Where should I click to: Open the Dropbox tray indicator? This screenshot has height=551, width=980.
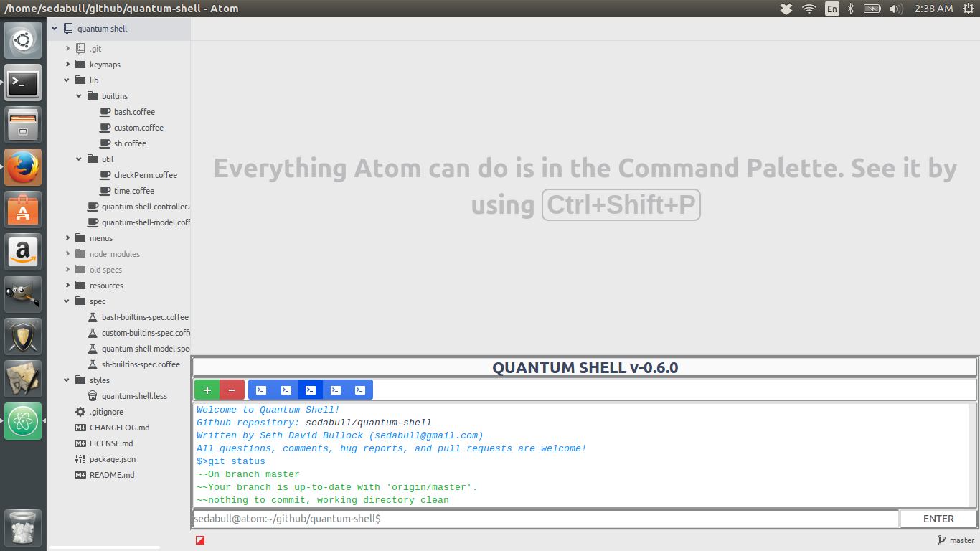click(x=786, y=9)
